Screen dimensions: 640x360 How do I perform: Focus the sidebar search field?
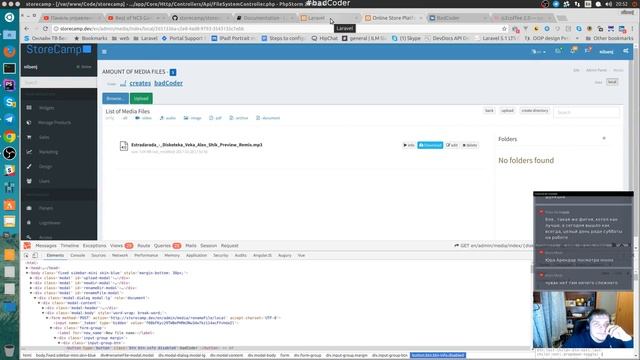pyautogui.click(x=59, y=83)
